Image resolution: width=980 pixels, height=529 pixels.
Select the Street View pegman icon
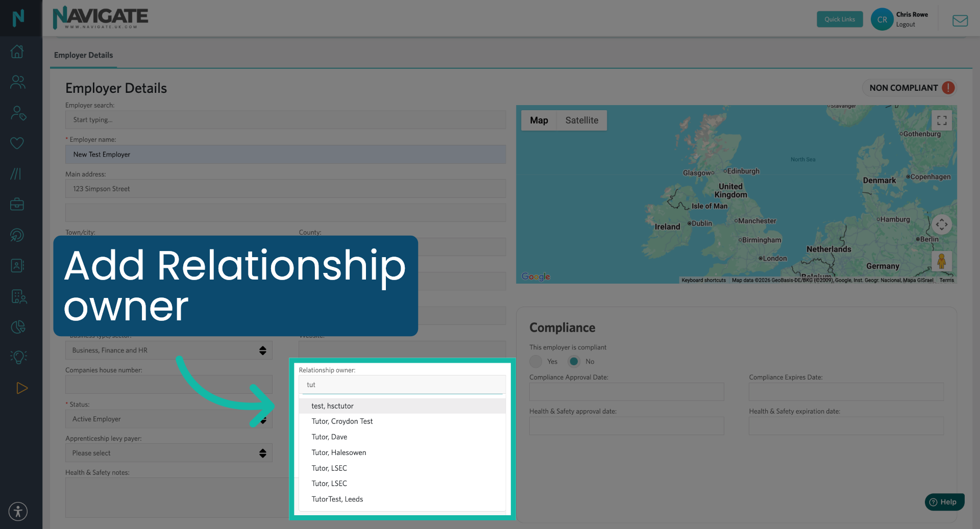pos(942,261)
